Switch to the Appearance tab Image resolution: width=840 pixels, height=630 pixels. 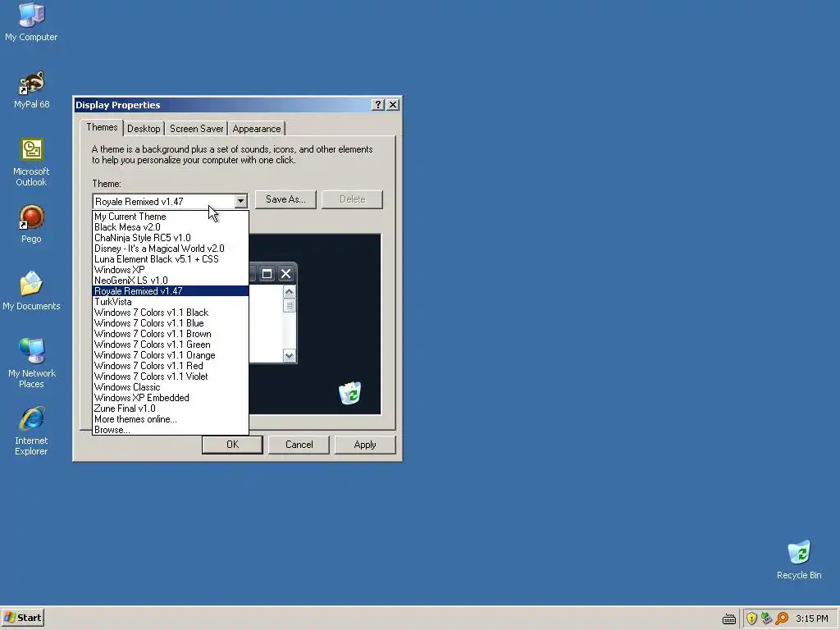(x=257, y=129)
